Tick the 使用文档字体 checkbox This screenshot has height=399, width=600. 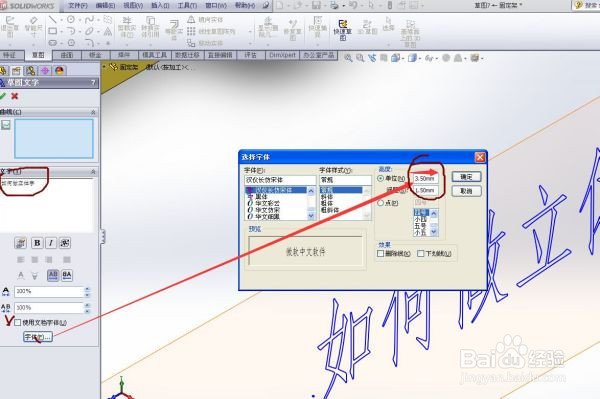click(18, 322)
